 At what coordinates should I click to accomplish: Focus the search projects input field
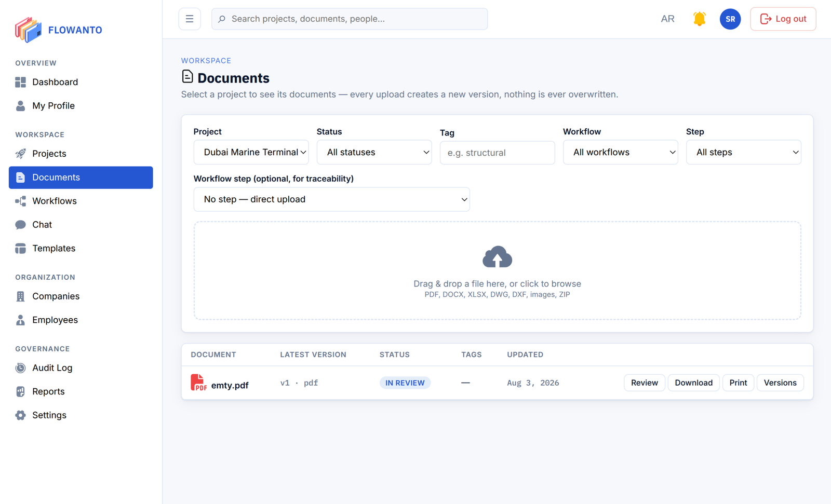tap(350, 19)
